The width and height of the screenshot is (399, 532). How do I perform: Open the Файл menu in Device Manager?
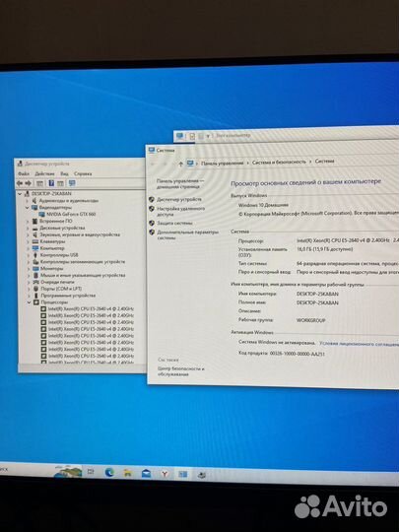(x=24, y=173)
